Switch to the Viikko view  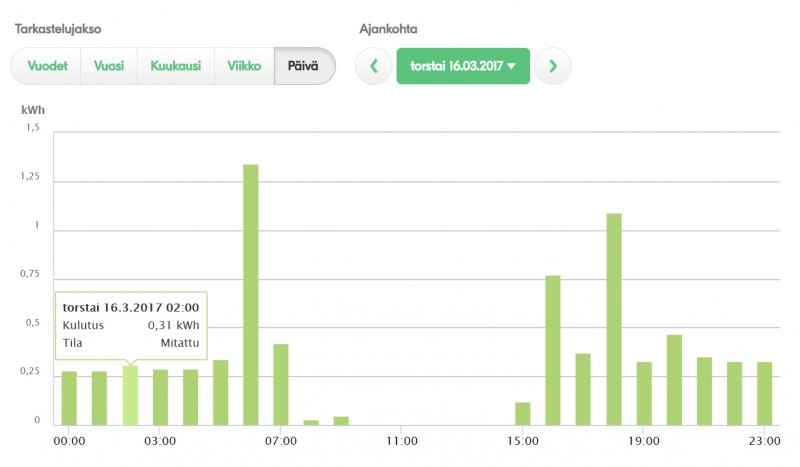[x=244, y=67]
